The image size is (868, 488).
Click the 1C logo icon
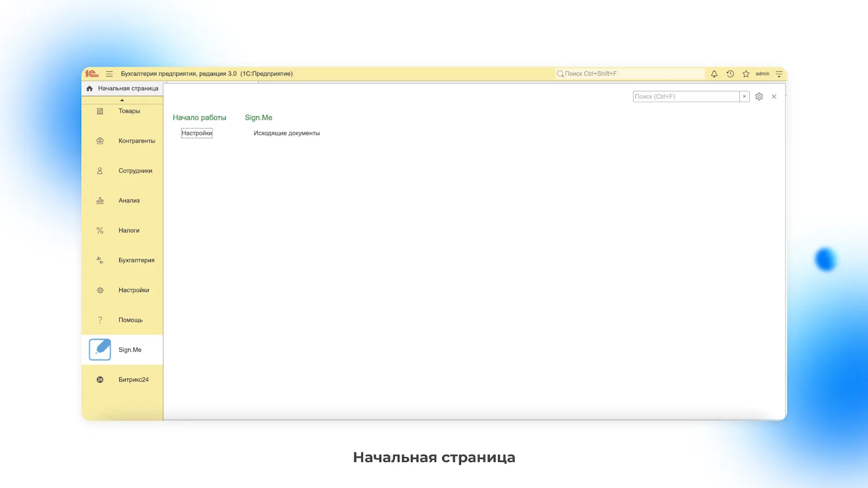point(92,74)
